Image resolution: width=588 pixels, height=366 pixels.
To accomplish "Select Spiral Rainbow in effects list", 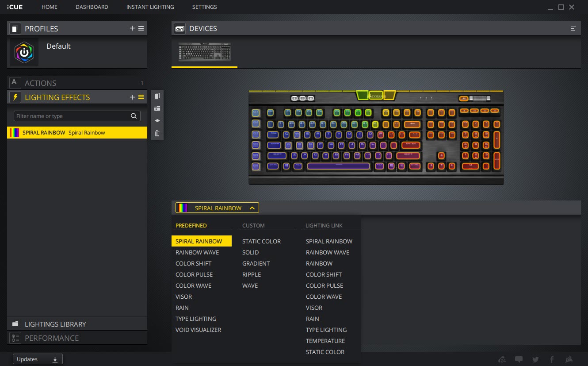I will pyautogui.click(x=77, y=132).
